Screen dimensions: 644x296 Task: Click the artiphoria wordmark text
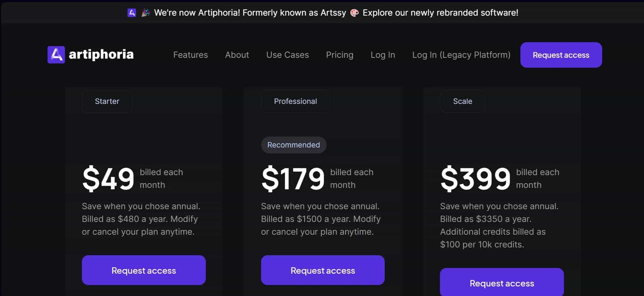[x=101, y=55]
